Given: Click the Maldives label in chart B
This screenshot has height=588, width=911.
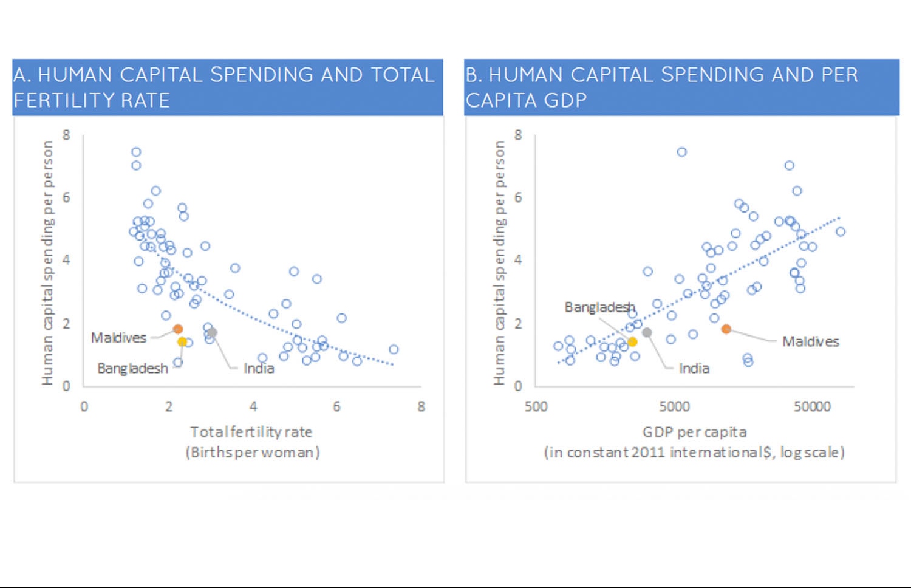Looking at the screenshot, I should tap(810, 341).
